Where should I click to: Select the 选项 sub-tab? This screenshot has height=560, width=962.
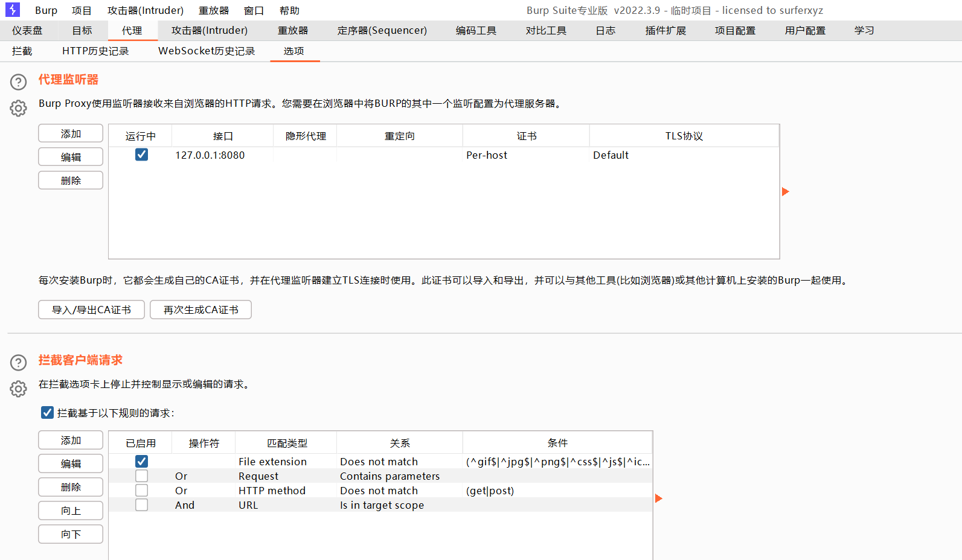coord(294,51)
